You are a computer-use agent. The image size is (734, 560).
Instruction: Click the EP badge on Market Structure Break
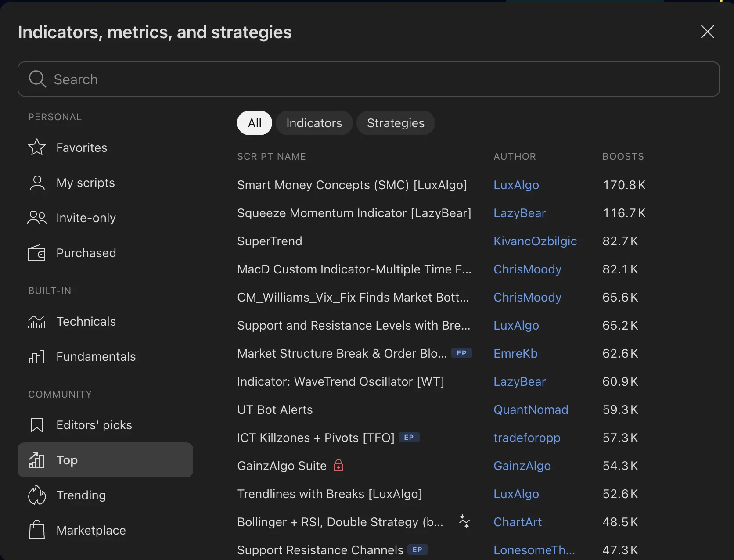point(462,353)
